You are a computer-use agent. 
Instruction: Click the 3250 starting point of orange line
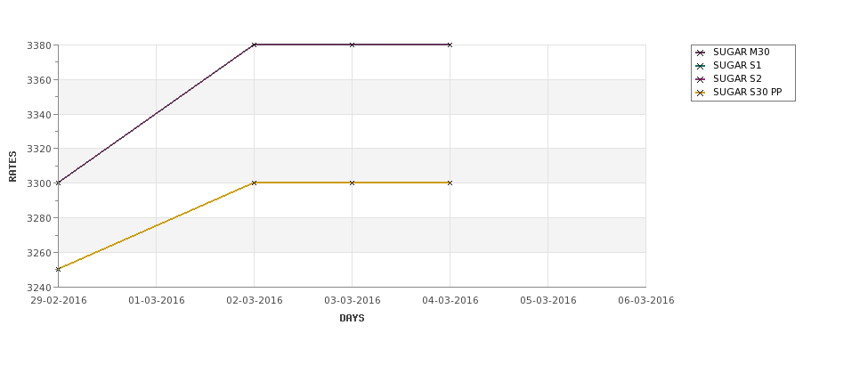coord(58,269)
